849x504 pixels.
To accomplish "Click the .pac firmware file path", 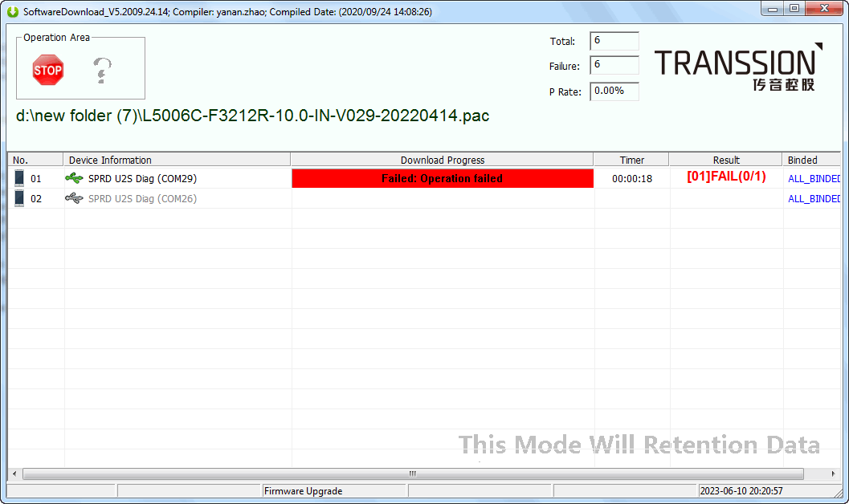I will tap(252, 116).
